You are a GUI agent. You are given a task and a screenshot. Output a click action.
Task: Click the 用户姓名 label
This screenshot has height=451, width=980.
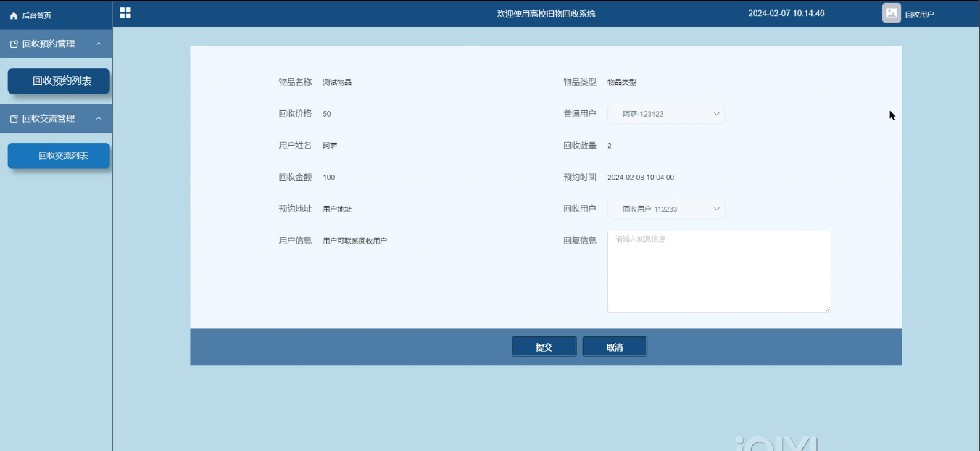(x=295, y=146)
